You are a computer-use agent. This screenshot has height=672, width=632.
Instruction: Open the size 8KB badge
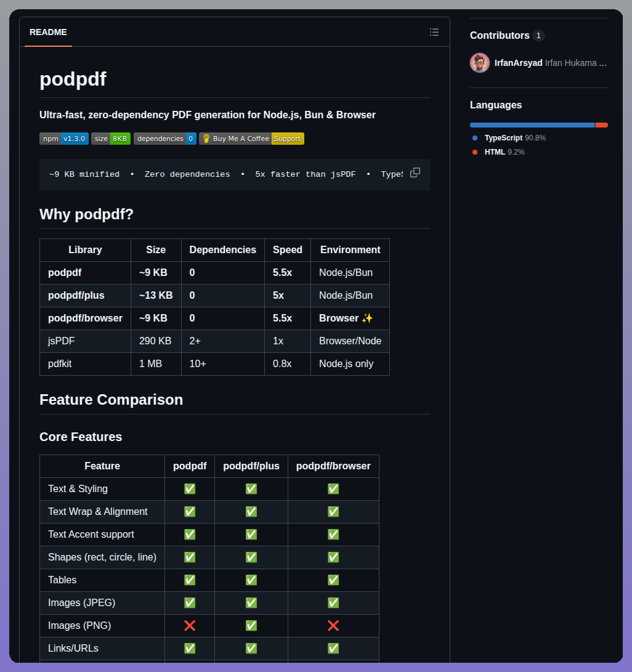(110, 139)
